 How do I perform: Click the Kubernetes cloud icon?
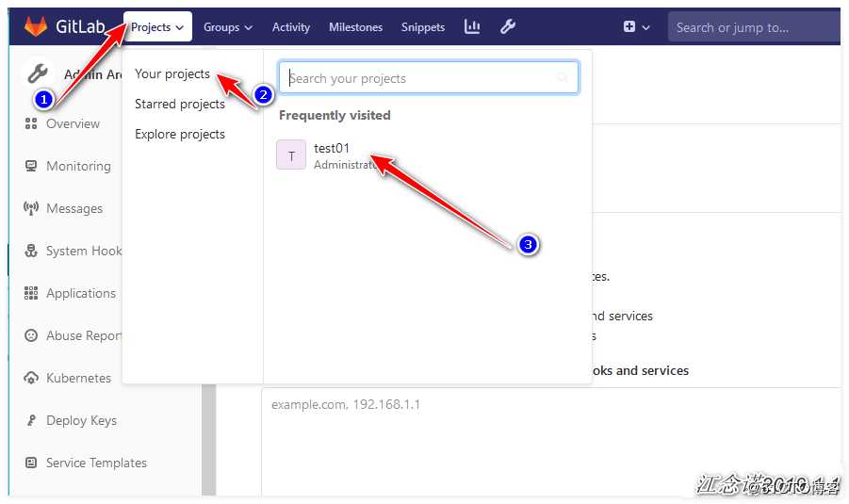click(x=31, y=378)
